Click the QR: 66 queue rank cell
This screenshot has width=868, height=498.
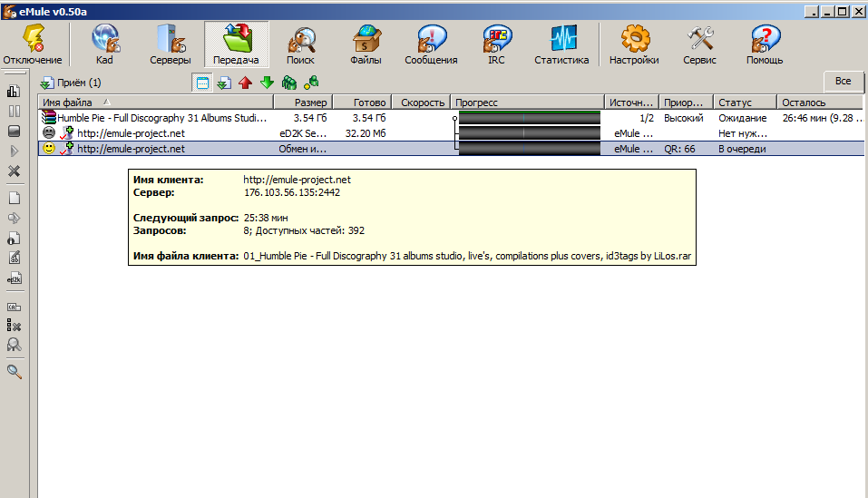tap(679, 149)
